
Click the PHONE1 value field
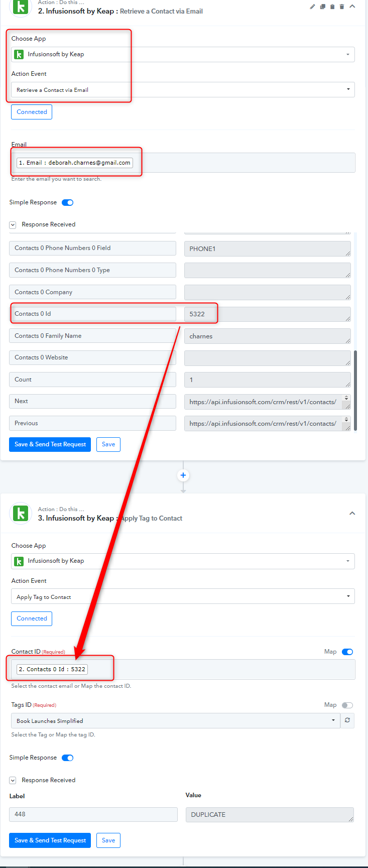click(x=268, y=249)
